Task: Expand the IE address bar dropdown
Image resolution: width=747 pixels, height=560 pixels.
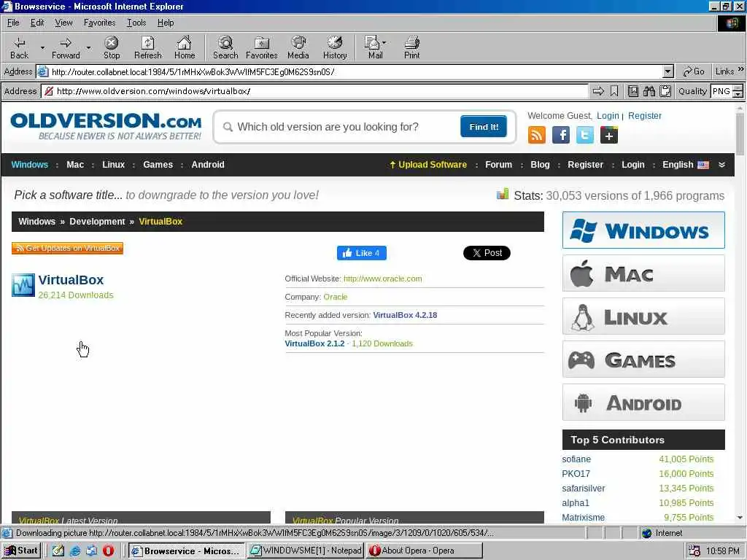Action: tap(668, 72)
